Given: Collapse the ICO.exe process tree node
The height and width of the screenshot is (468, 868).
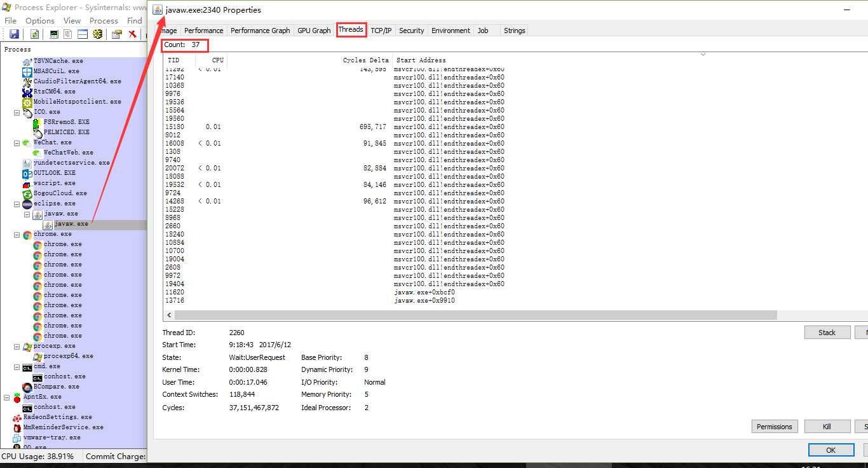Looking at the screenshot, I should pyautogui.click(x=17, y=112).
